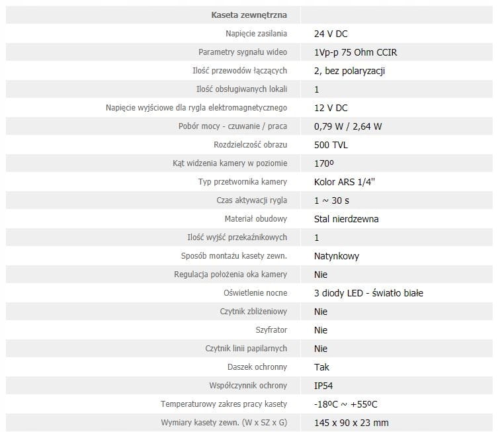Select the "12 V DC" output voltage value
Image resolution: width=504 pixels, height=432 pixels.
pos(331,107)
